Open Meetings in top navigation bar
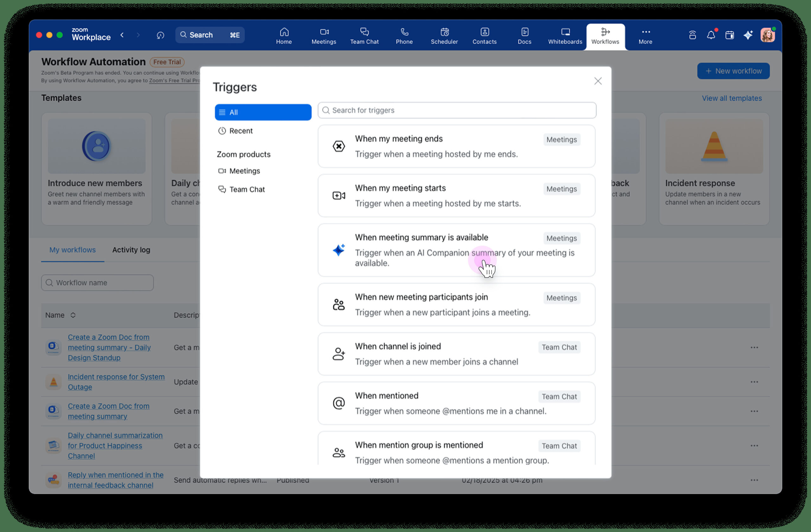Image resolution: width=811 pixels, height=532 pixels. pos(324,36)
